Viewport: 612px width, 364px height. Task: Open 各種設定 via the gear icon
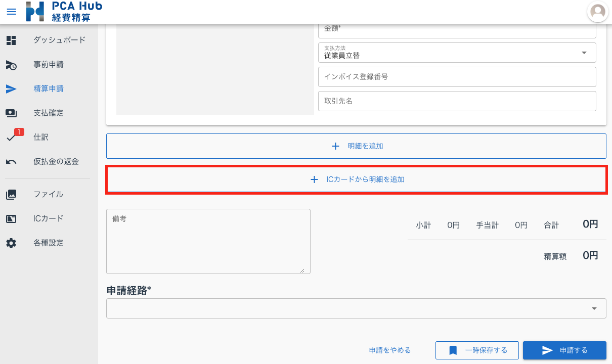click(11, 243)
